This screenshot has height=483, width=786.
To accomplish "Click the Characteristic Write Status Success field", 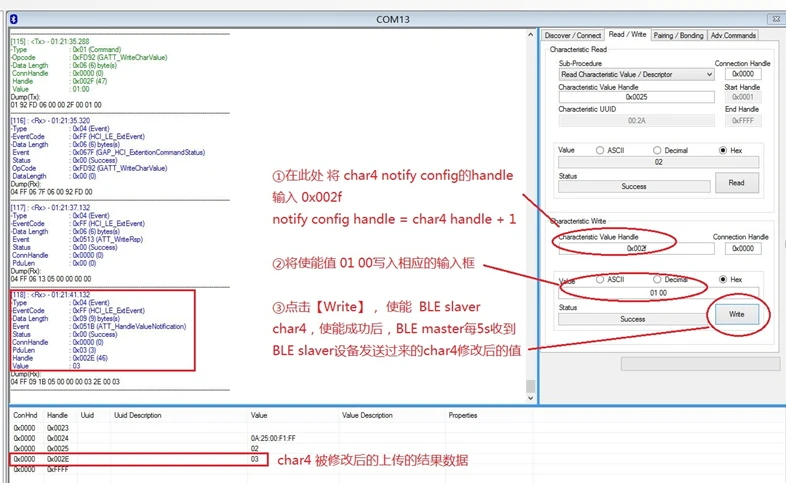I will [x=633, y=319].
